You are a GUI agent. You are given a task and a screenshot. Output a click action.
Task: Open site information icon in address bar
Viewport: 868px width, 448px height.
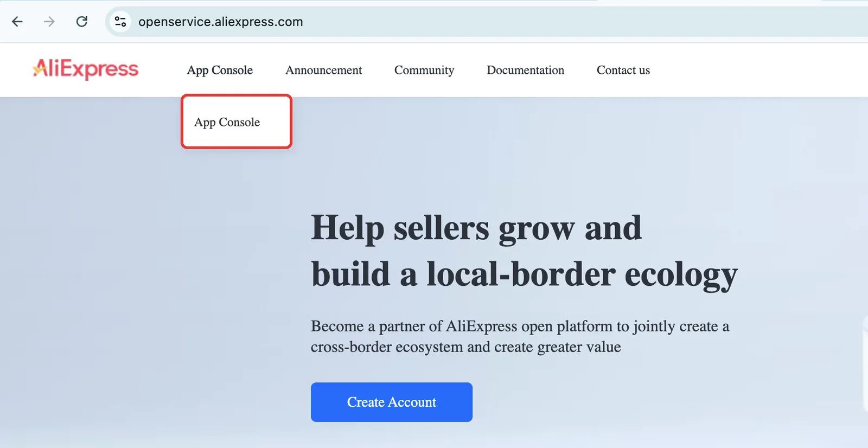[x=120, y=22]
